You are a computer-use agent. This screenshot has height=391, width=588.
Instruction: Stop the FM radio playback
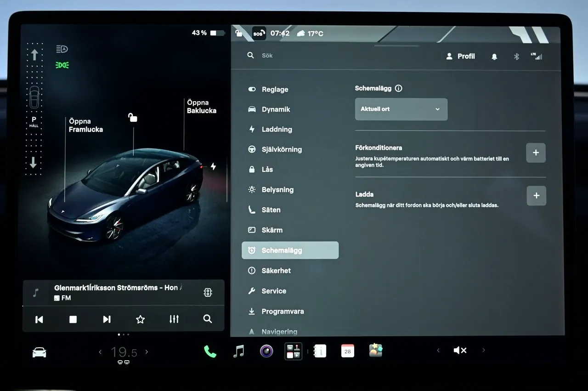pyautogui.click(x=73, y=319)
